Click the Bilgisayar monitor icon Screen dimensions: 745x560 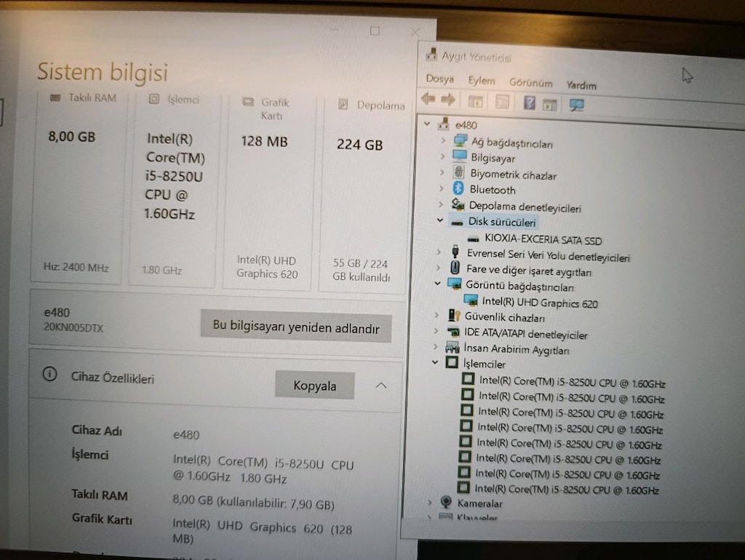tap(460, 156)
